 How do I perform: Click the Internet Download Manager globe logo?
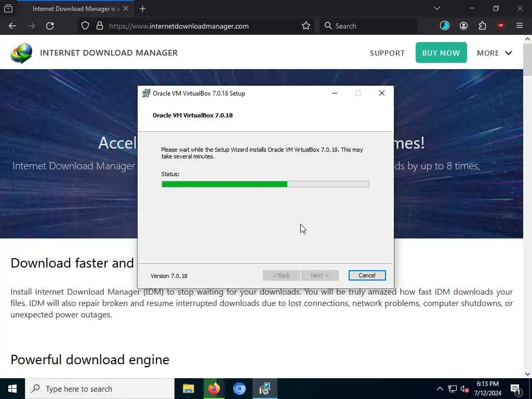[21, 54]
